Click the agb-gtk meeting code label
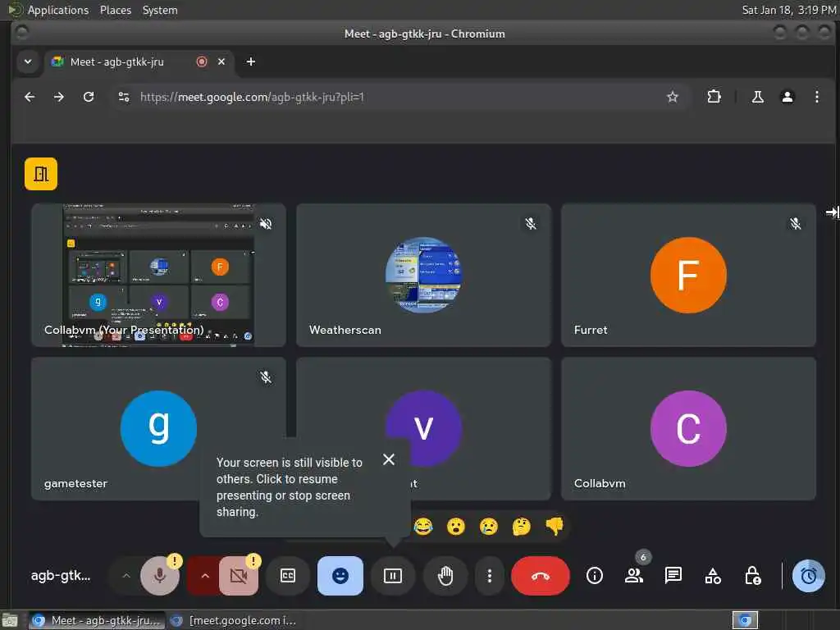840x630 pixels. coord(61,576)
